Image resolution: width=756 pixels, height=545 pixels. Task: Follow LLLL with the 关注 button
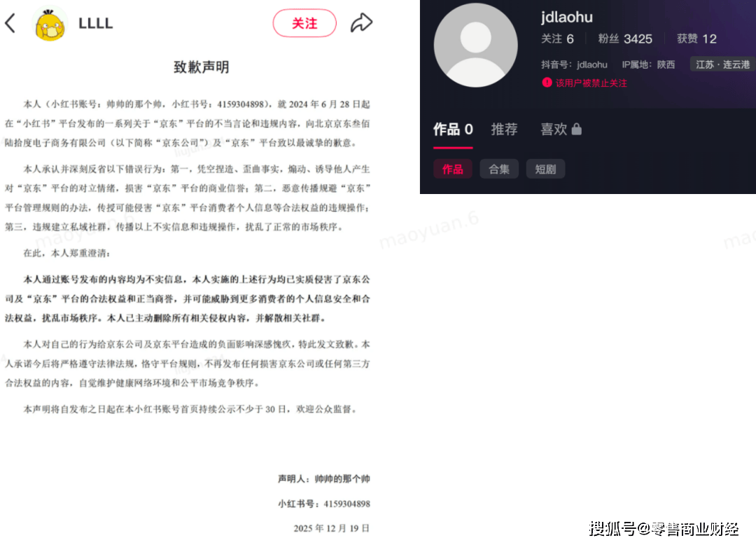[304, 23]
